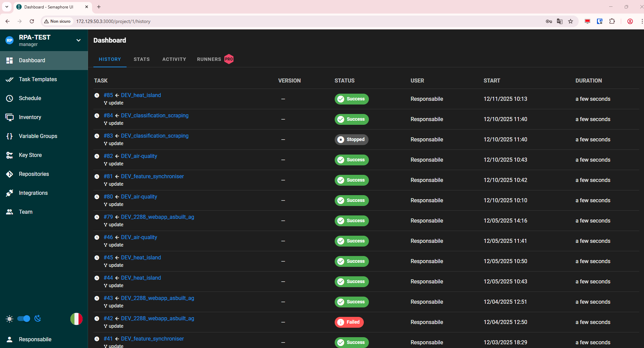
Task: Open the Responsabile user menu
Action: coord(35,339)
